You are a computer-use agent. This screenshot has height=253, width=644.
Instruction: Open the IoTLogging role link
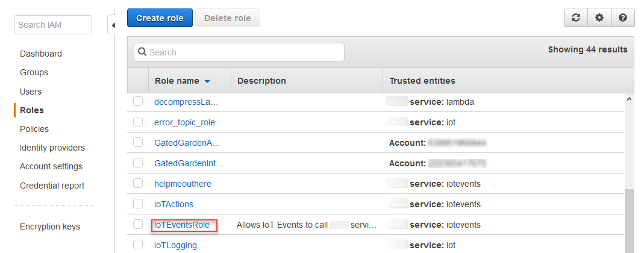175,245
